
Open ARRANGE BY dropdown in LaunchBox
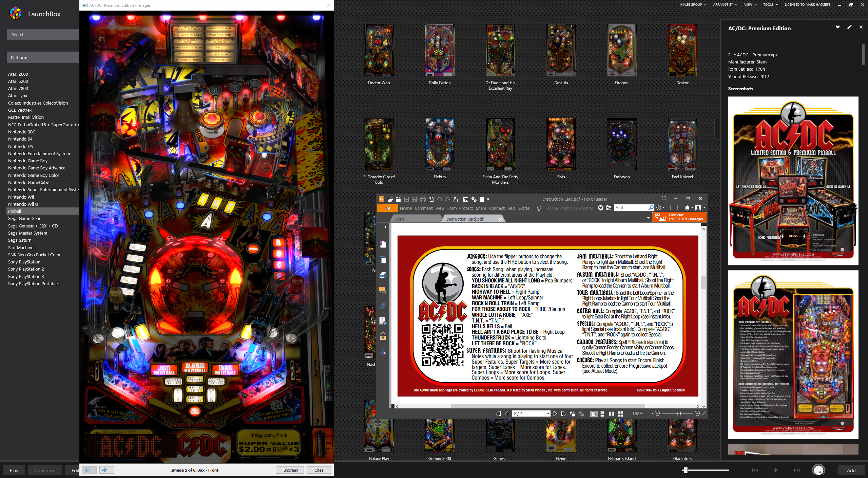(725, 5)
